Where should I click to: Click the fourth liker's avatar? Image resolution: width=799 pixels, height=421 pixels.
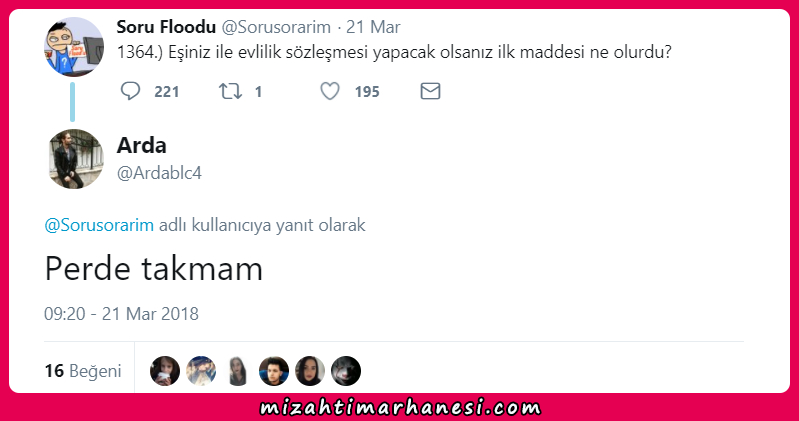274,371
